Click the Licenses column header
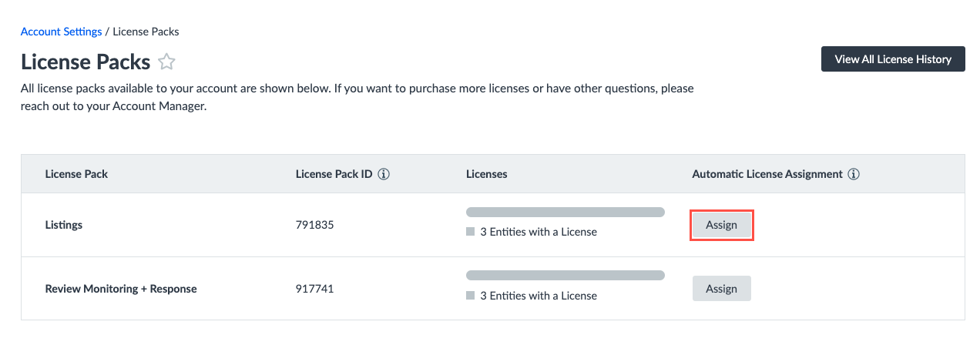The height and width of the screenshot is (345, 980). click(486, 174)
